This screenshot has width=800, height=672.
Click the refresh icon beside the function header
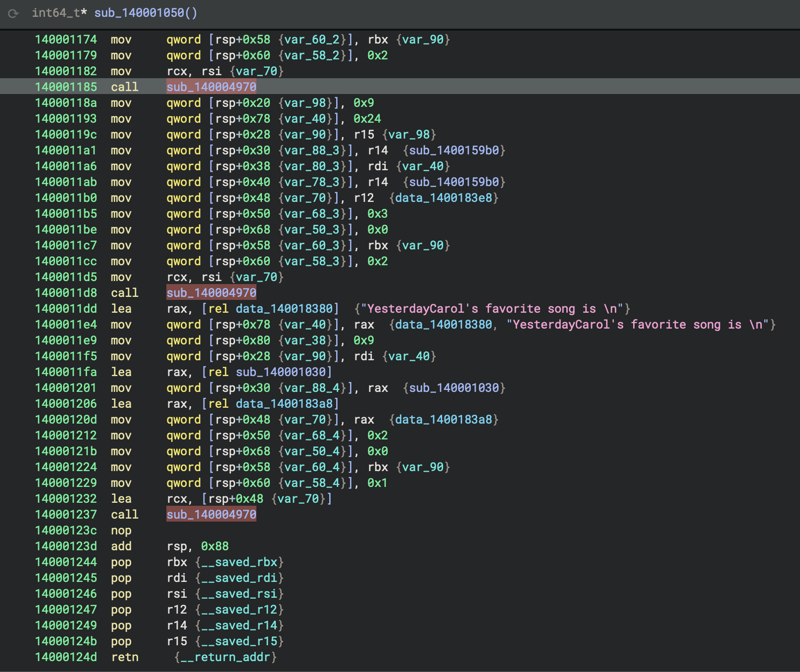coord(13,13)
